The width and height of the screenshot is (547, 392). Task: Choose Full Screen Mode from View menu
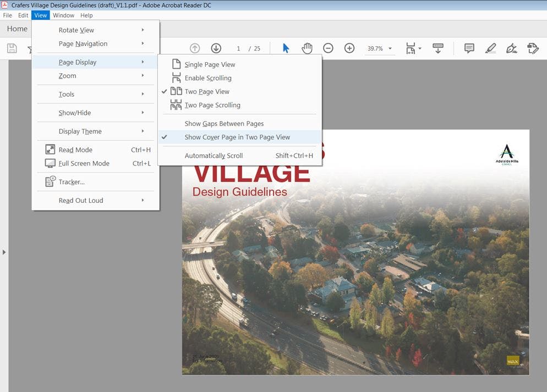(84, 163)
